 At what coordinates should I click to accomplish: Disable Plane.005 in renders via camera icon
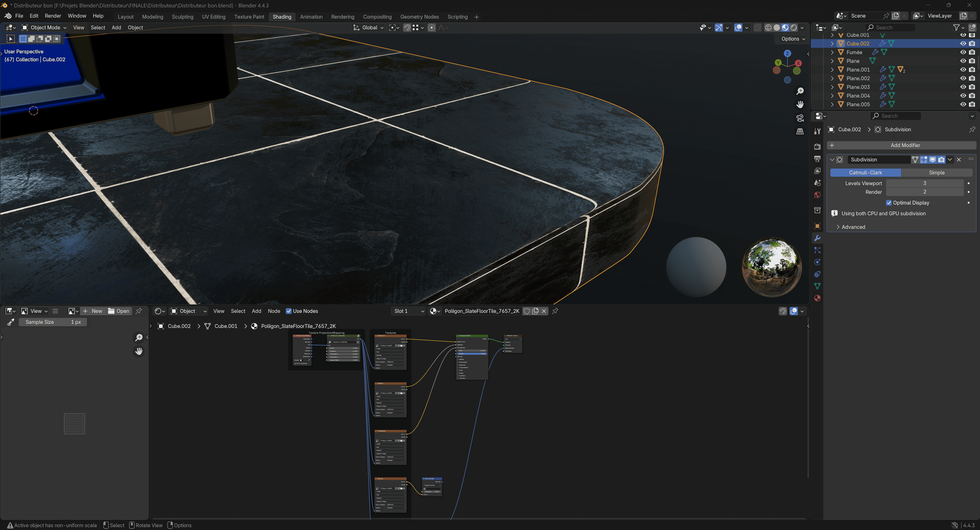(972, 104)
